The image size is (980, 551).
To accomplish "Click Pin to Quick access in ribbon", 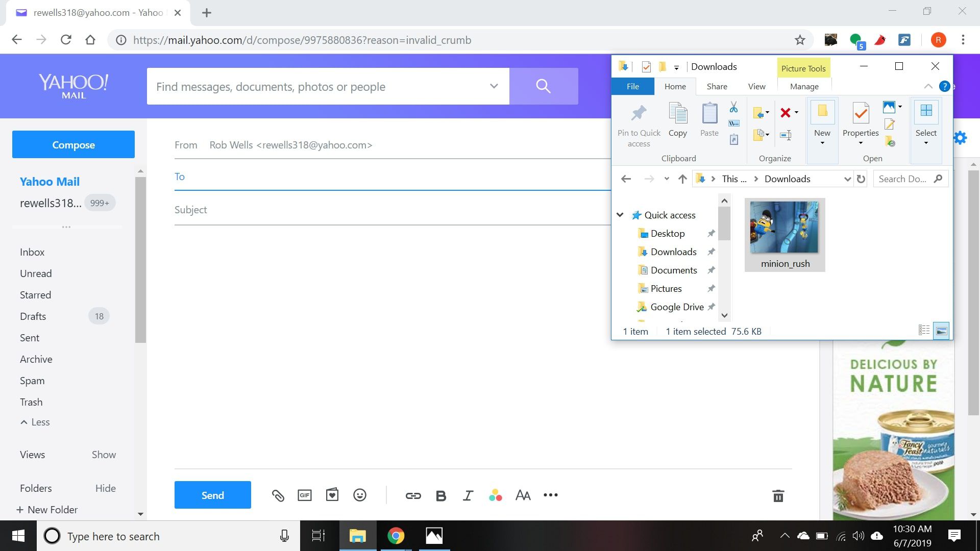I will click(639, 125).
